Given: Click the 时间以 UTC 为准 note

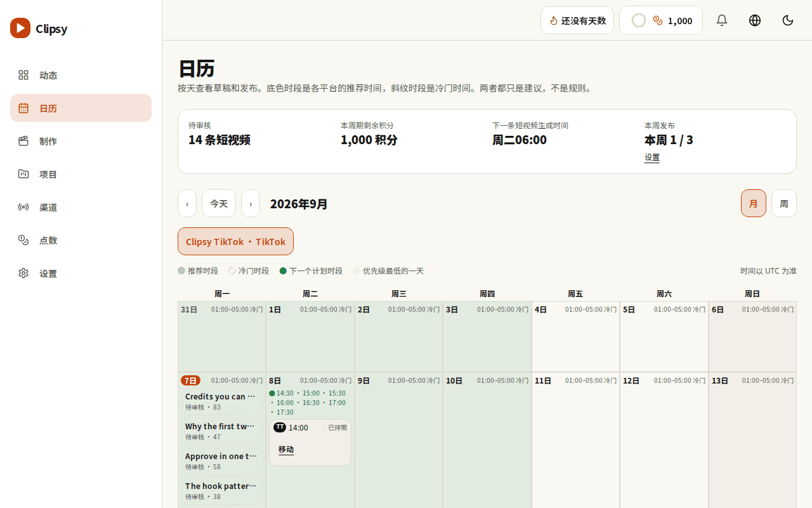Looking at the screenshot, I should 768,271.
